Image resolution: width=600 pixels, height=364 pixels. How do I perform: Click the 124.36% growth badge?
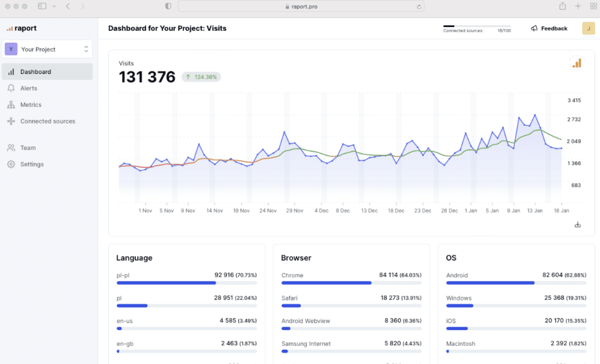click(x=201, y=77)
